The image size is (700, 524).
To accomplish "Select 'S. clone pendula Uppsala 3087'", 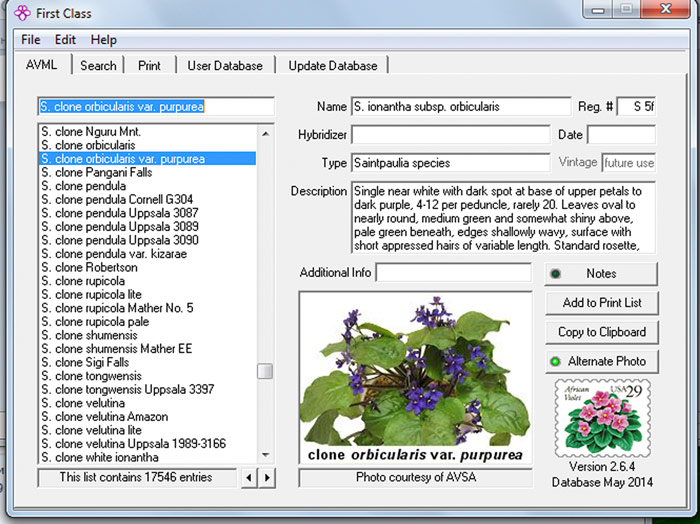I will point(147,213).
